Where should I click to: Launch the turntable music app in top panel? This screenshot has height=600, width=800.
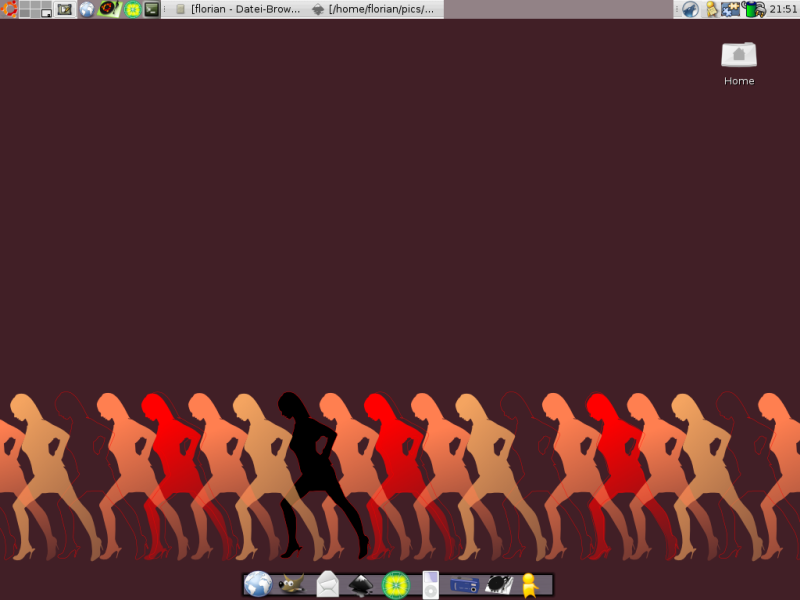point(109,9)
